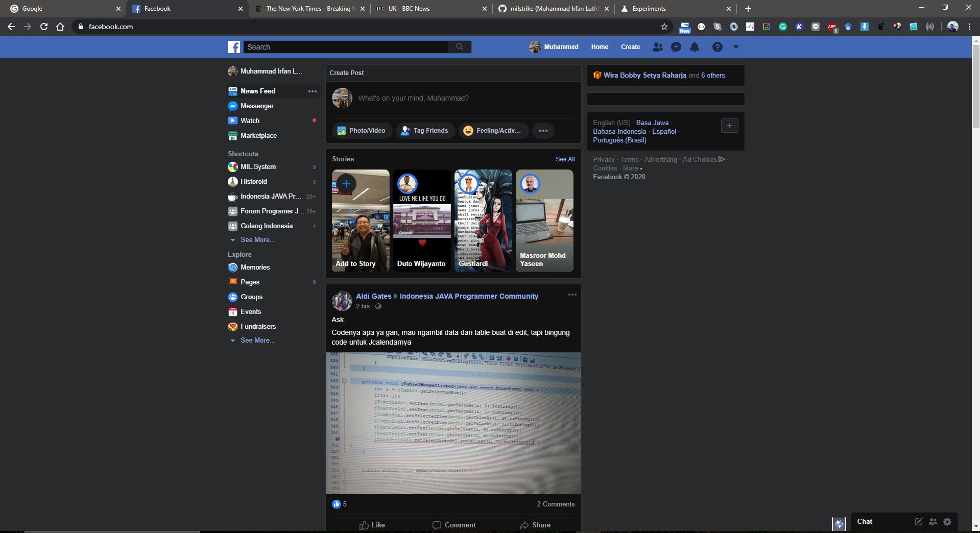Open Add to Story card
This screenshot has width=980, height=533.
(361, 221)
